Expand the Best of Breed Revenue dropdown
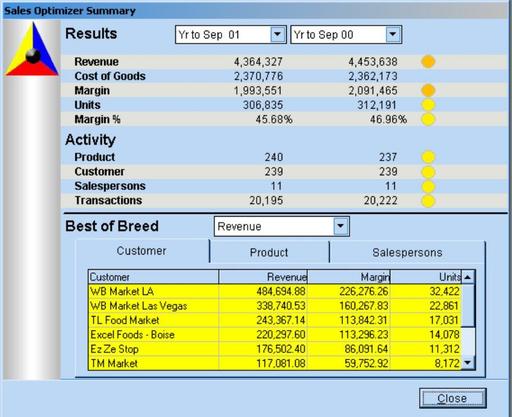This screenshot has width=512, height=417. pos(340,226)
